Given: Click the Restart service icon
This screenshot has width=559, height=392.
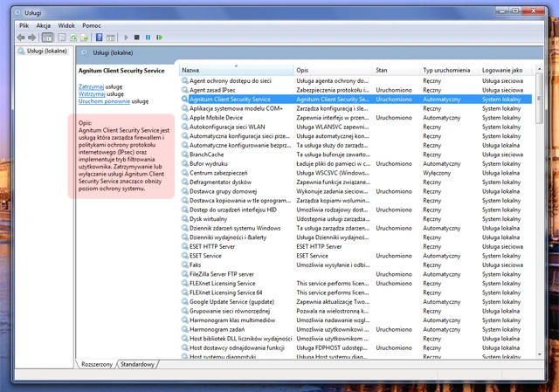Looking at the screenshot, I should click(x=159, y=38).
